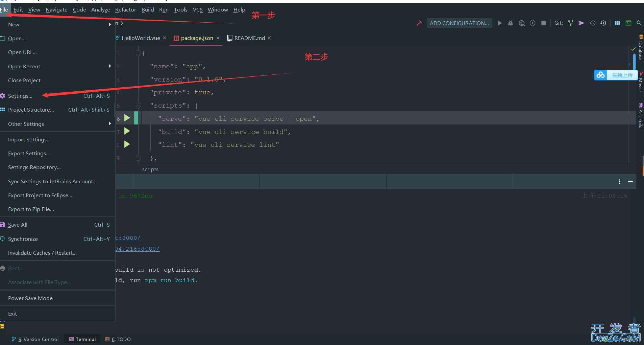Open the Ant Build tool window
This screenshot has width=644, height=345.
pyautogui.click(x=640, y=116)
